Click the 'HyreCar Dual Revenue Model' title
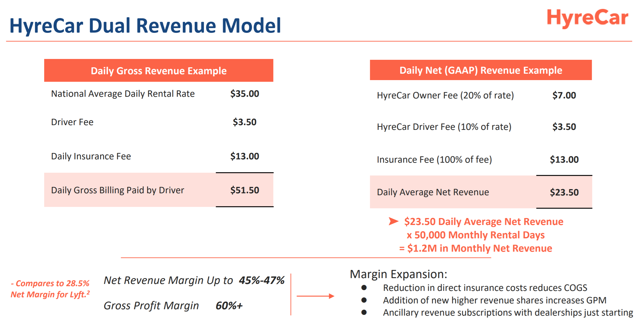This screenshot has height=324, width=644. [x=145, y=26]
